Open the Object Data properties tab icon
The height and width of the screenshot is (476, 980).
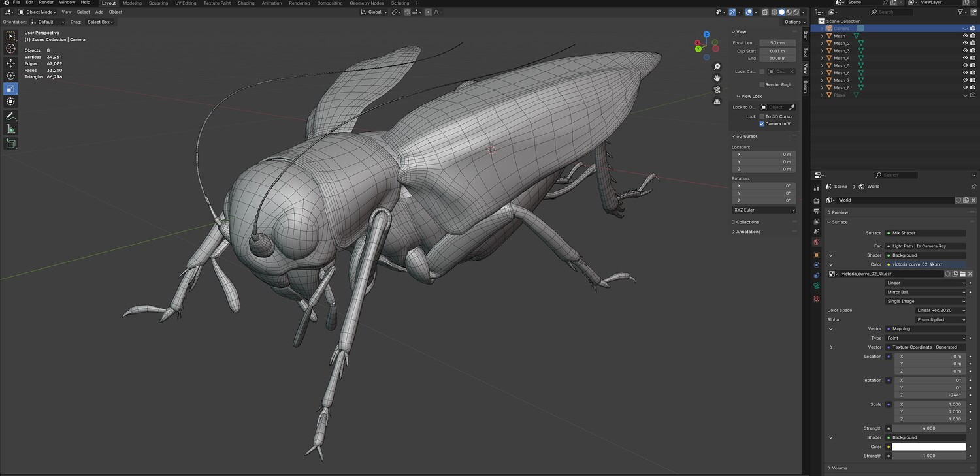click(x=816, y=286)
